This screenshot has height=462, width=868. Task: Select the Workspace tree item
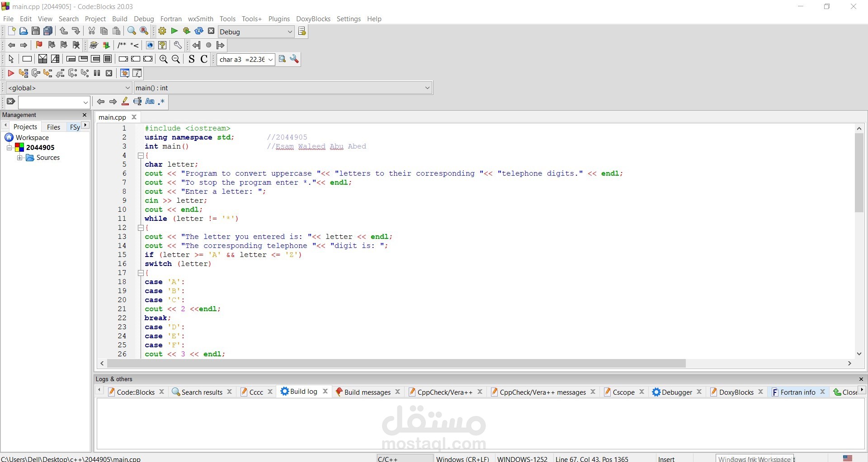click(x=27, y=138)
